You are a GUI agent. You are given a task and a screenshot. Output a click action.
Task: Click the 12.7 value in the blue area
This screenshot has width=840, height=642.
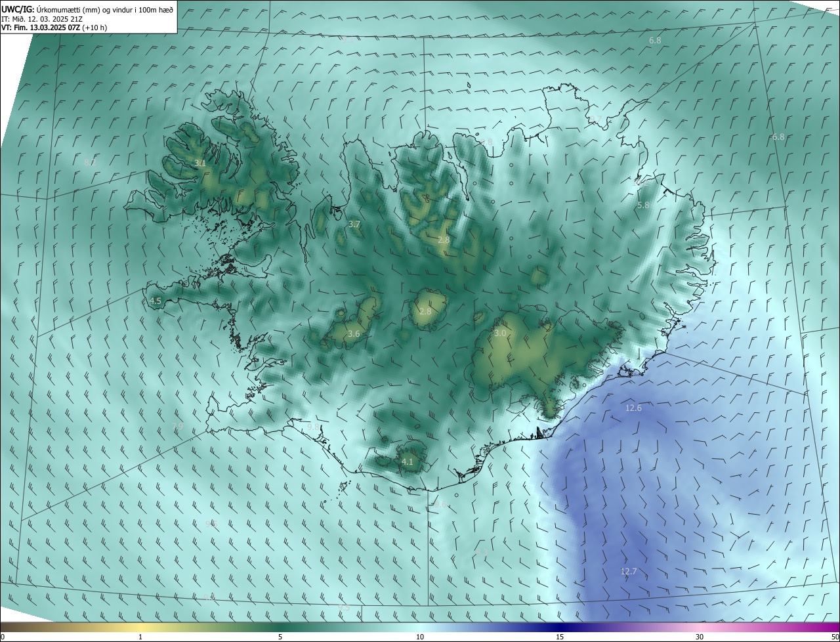click(x=629, y=571)
